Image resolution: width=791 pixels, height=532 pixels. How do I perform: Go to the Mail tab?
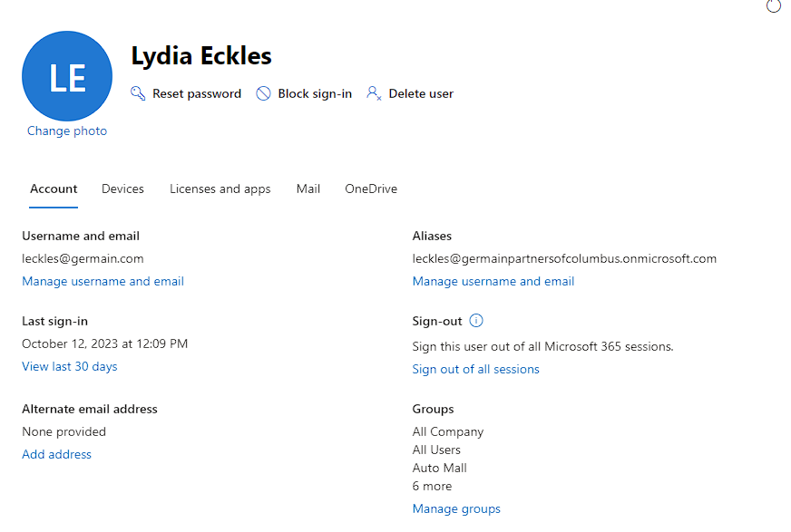point(308,189)
